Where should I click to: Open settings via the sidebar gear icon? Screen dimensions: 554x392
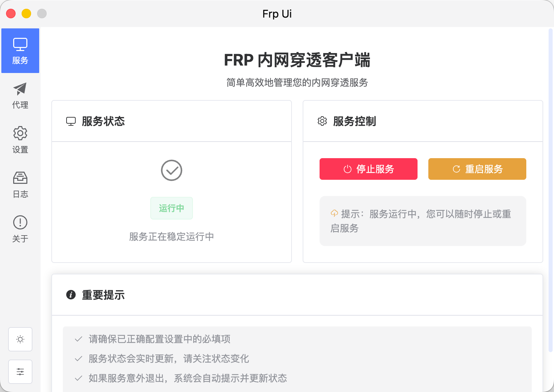pyautogui.click(x=20, y=133)
